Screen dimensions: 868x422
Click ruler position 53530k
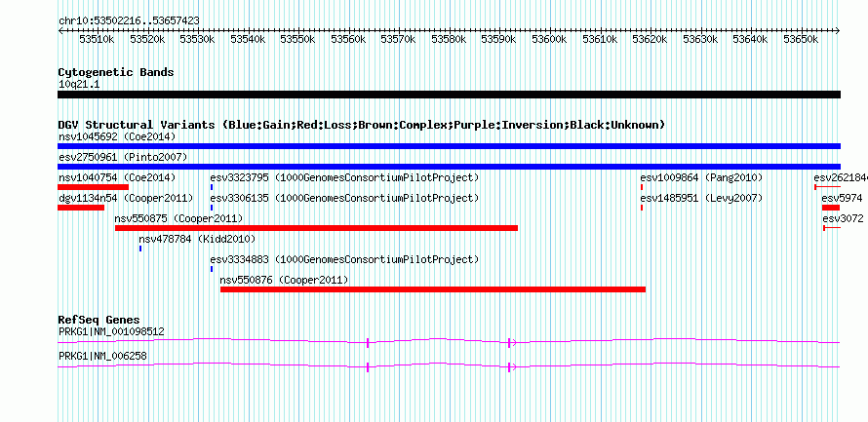[198, 39]
